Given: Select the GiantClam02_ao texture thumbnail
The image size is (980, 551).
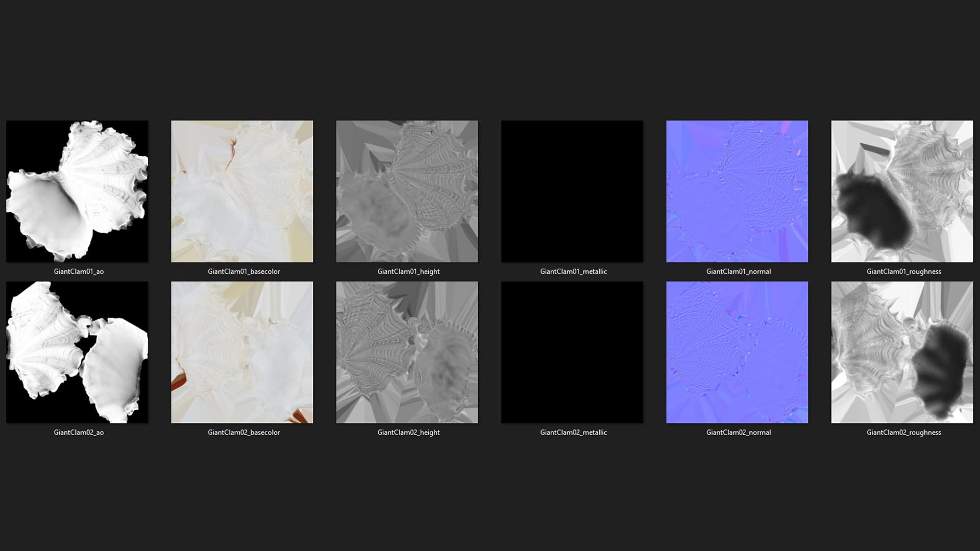Looking at the screenshot, I should [x=77, y=352].
